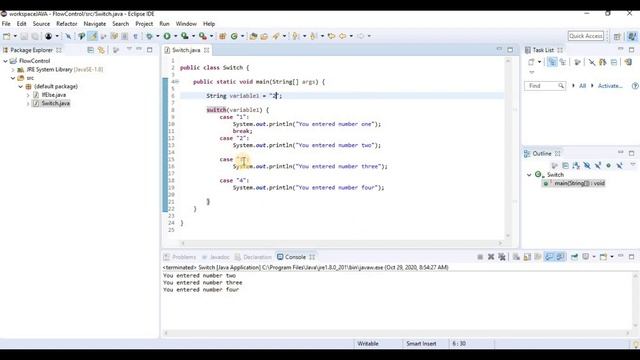Toggle Sort in Outline view toolbar
This screenshot has height=360, width=640.
click(x=576, y=165)
